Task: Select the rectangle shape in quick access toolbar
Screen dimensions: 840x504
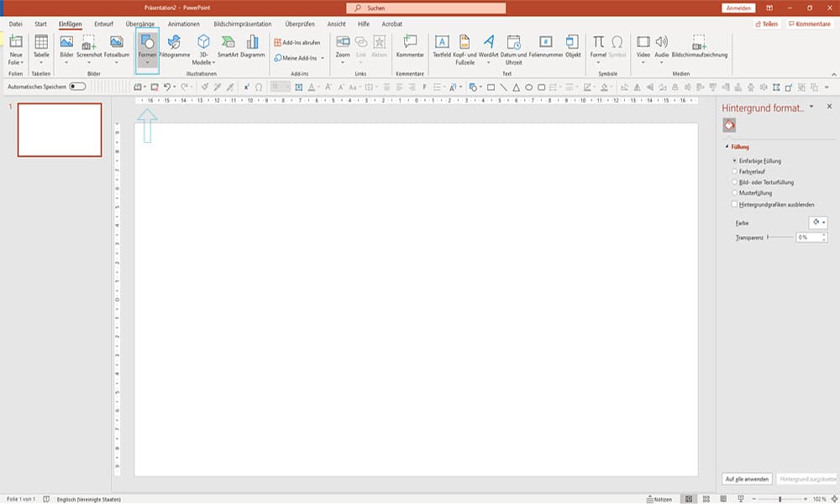Action: [x=491, y=87]
